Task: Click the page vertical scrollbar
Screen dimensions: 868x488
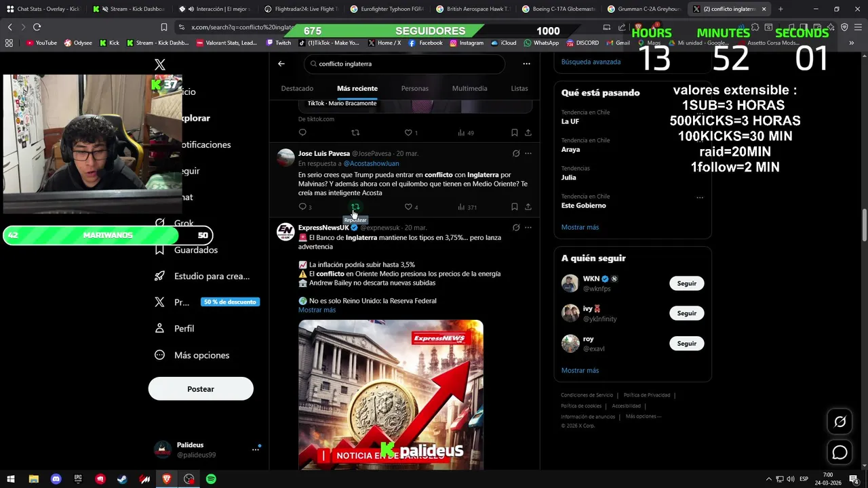Action: (864, 226)
